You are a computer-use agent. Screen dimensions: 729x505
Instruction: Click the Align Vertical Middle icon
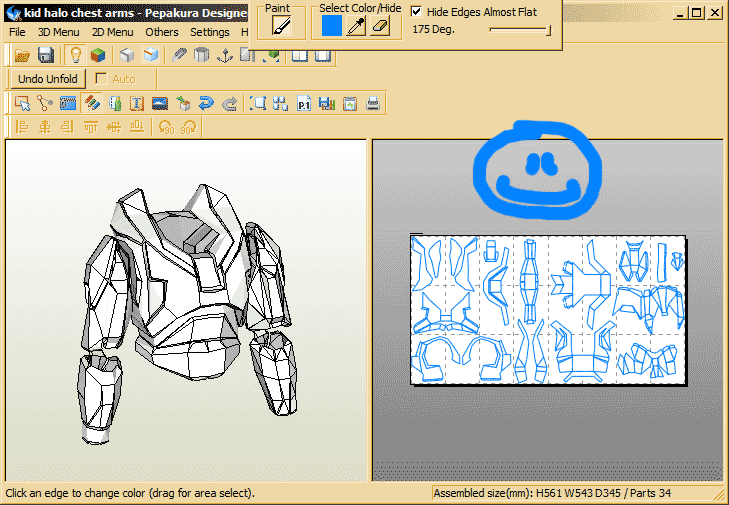click(x=114, y=126)
